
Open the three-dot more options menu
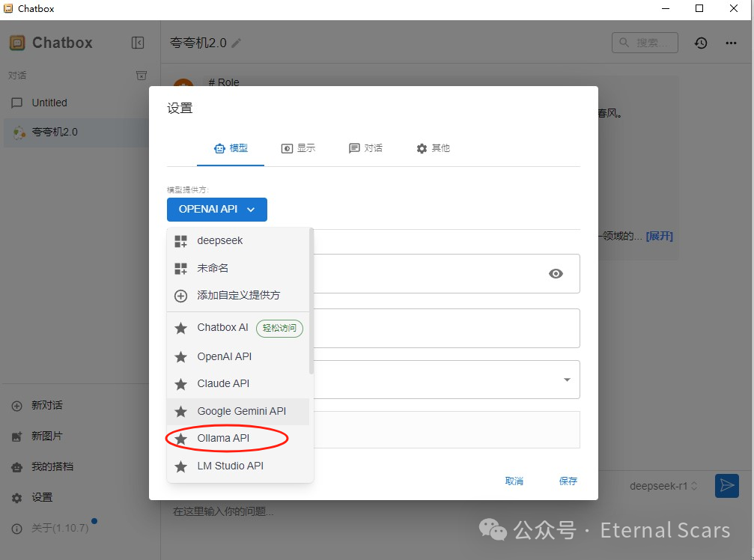[x=731, y=43]
